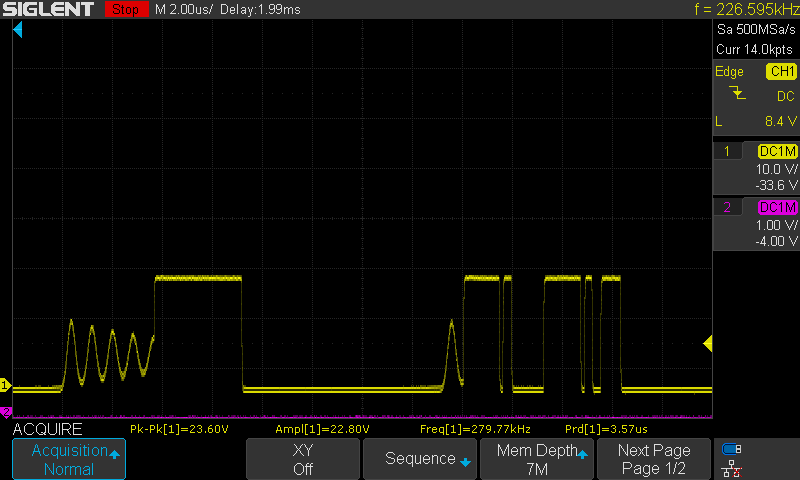
Task: Click the channel 1 ground level marker
Action: click(x=5, y=385)
